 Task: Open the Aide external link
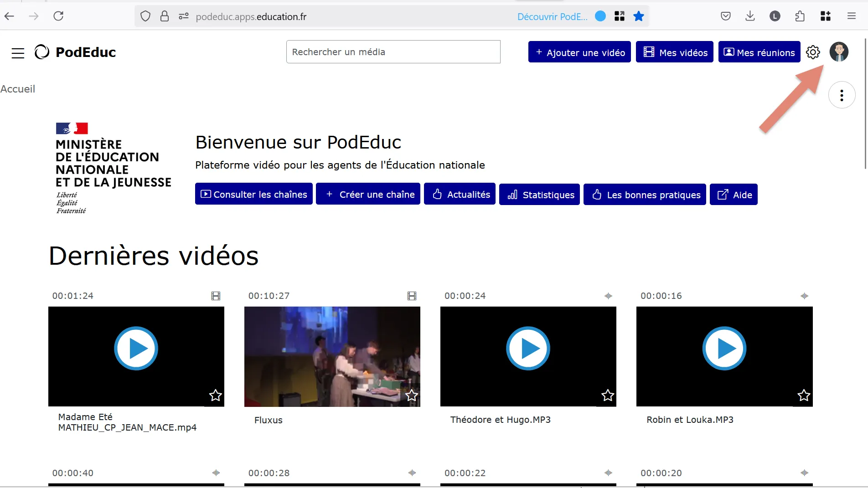734,195
